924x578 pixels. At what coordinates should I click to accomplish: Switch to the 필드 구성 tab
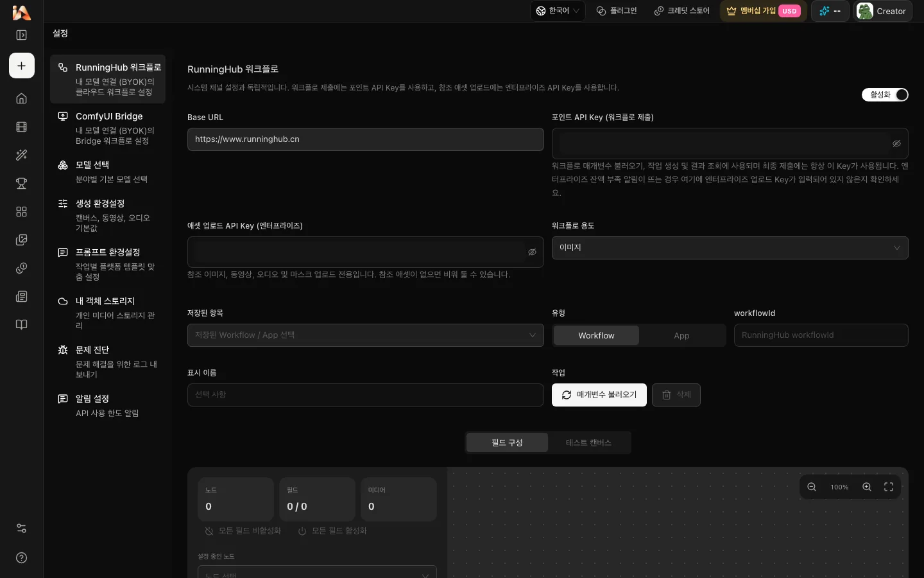[x=507, y=442]
